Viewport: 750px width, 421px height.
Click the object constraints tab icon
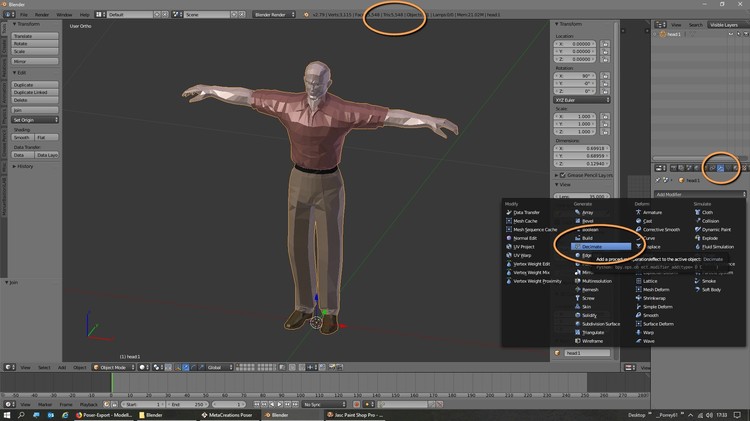(x=710, y=168)
